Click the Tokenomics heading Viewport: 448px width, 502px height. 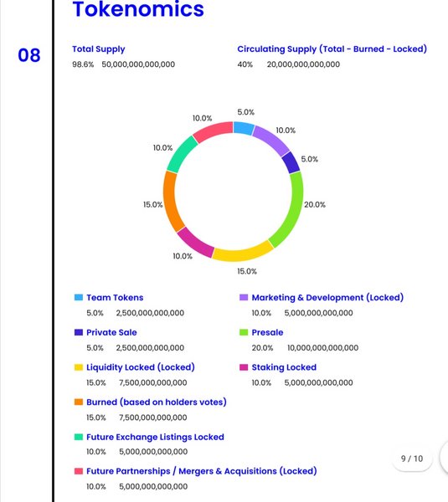click(138, 9)
